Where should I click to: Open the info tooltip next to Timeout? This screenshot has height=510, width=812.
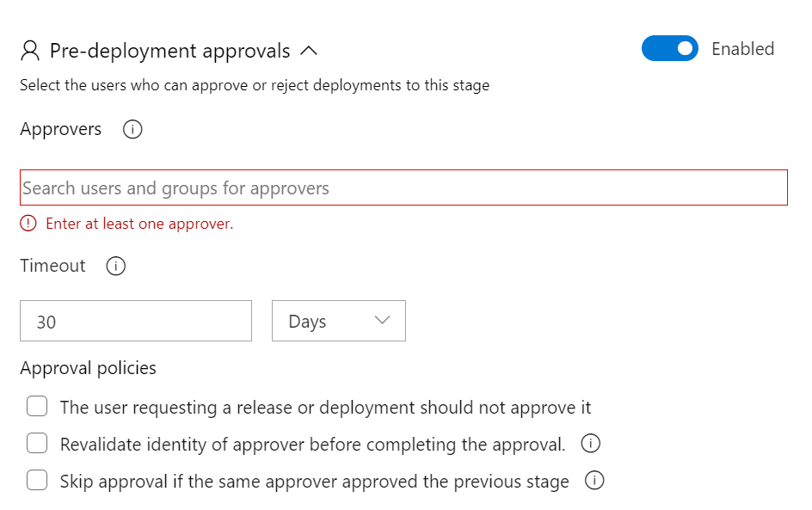coord(115,266)
